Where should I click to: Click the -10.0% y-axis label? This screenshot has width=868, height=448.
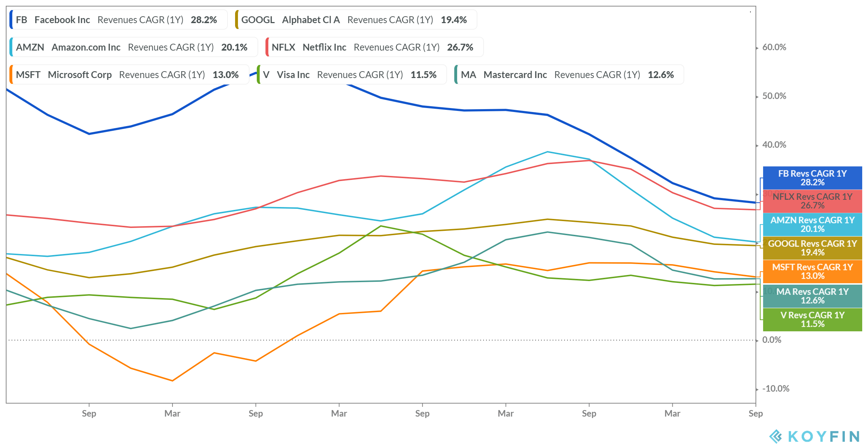[776, 389]
